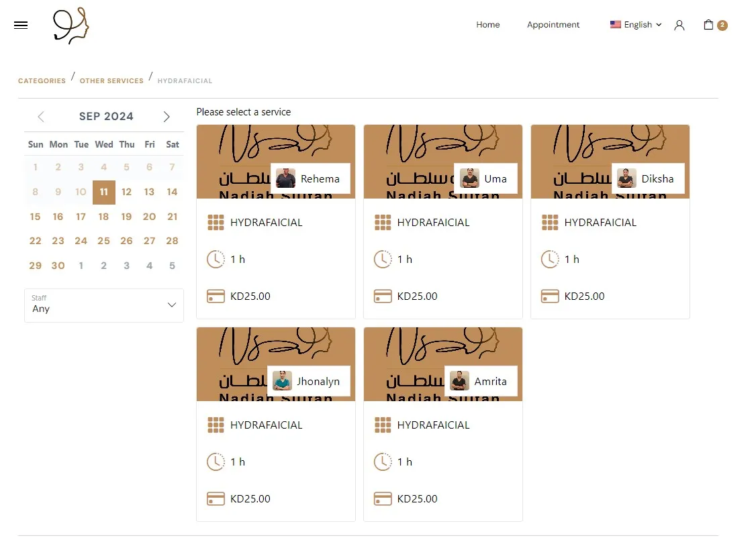
Task: Click the HYDRAFAICIAL breadcrumb text
Action: click(185, 81)
